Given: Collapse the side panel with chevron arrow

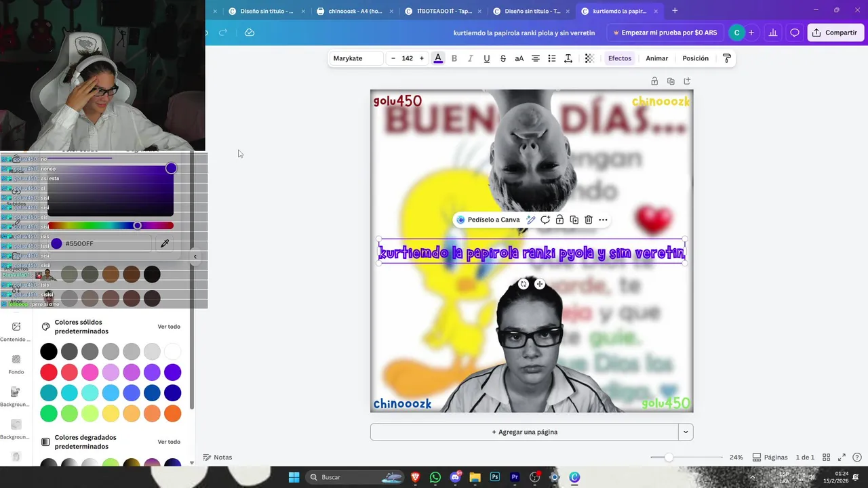Looking at the screenshot, I should [195, 257].
